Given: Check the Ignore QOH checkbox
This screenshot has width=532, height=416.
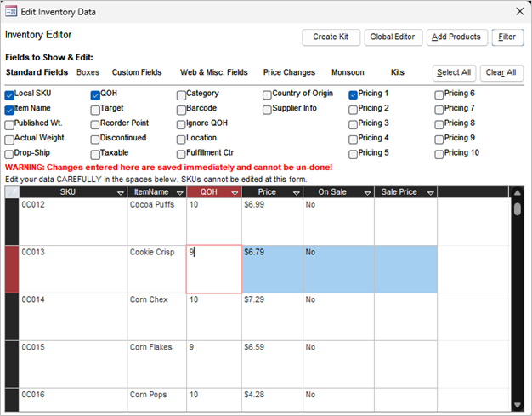Looking at the screenshot, I should [x=181, y=125].
